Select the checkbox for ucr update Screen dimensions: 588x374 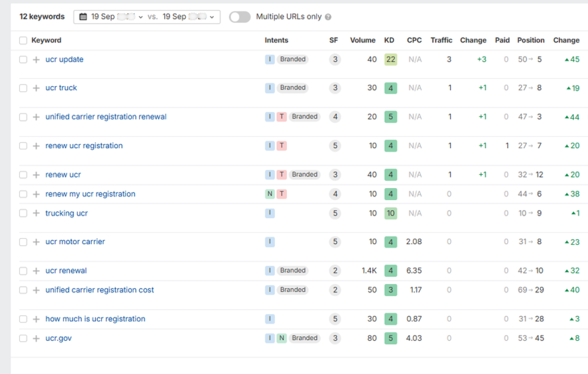pos(23,60)
